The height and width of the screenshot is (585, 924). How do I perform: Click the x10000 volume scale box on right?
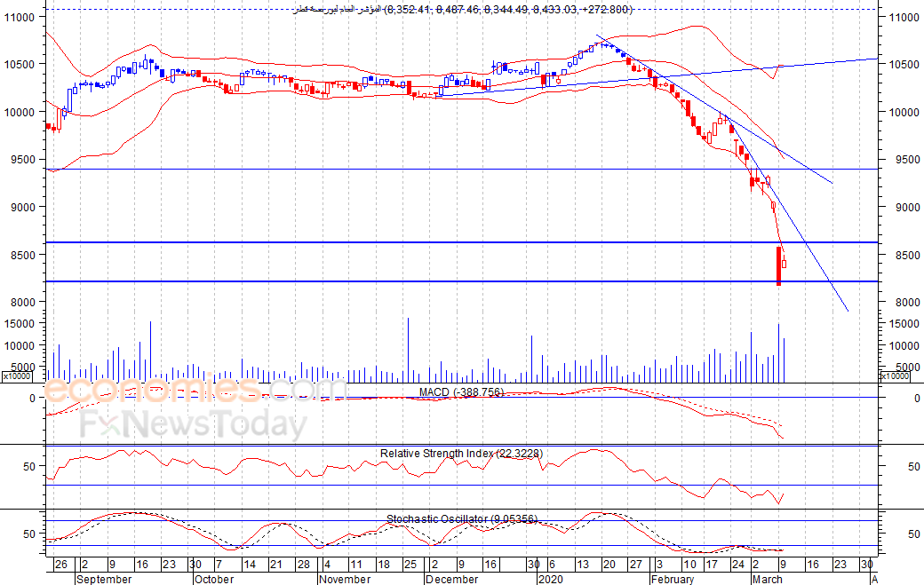(895, 376)
